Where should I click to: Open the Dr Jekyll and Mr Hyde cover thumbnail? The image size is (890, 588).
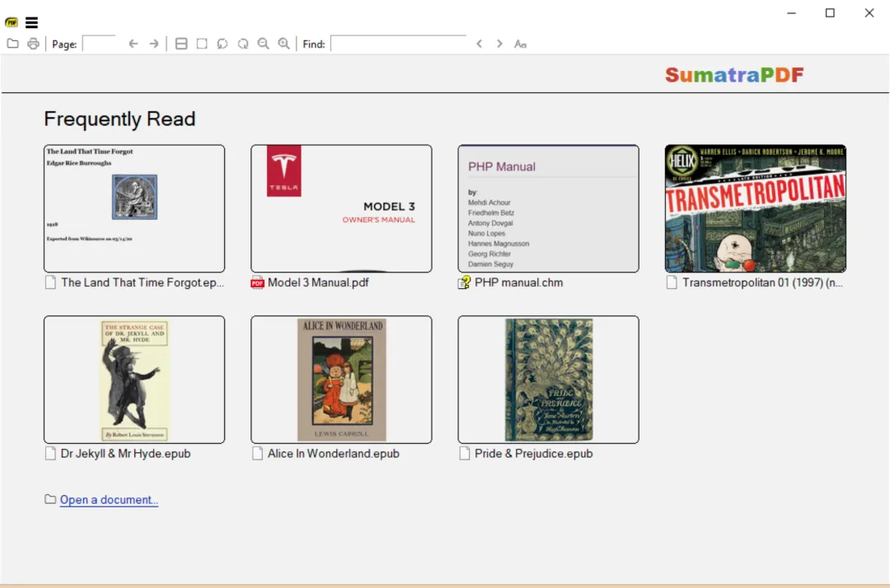tap(134, 380)
